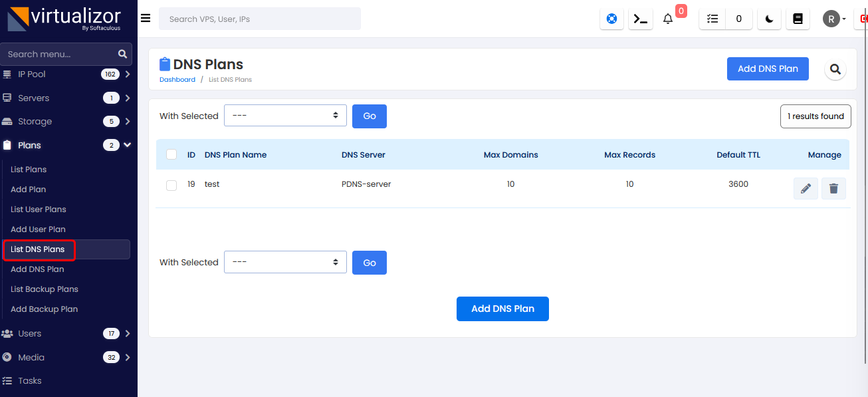
Task: Follow the Dashboard breadcrumb link
Action: pos(177,80)
